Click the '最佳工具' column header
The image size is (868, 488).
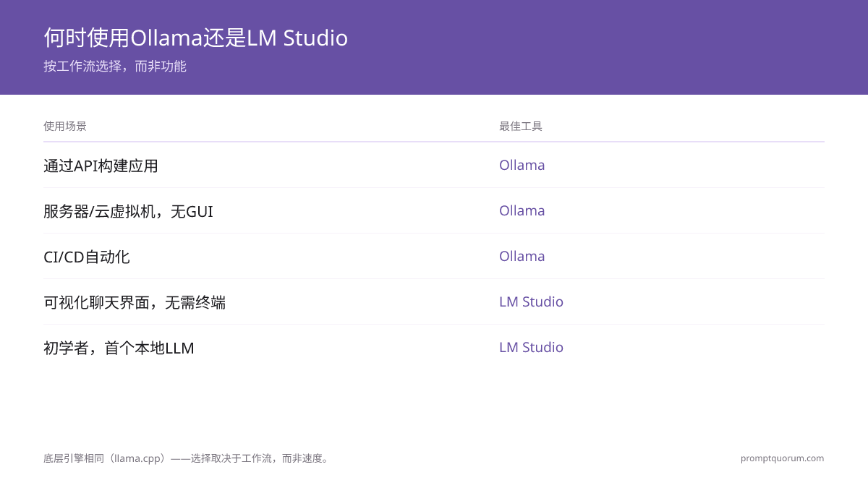521,126
